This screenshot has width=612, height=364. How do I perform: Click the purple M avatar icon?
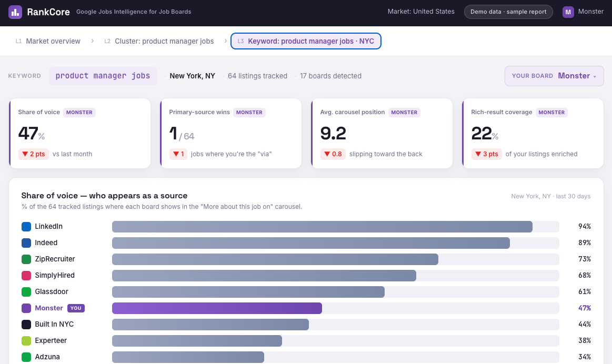pos(568,12)
